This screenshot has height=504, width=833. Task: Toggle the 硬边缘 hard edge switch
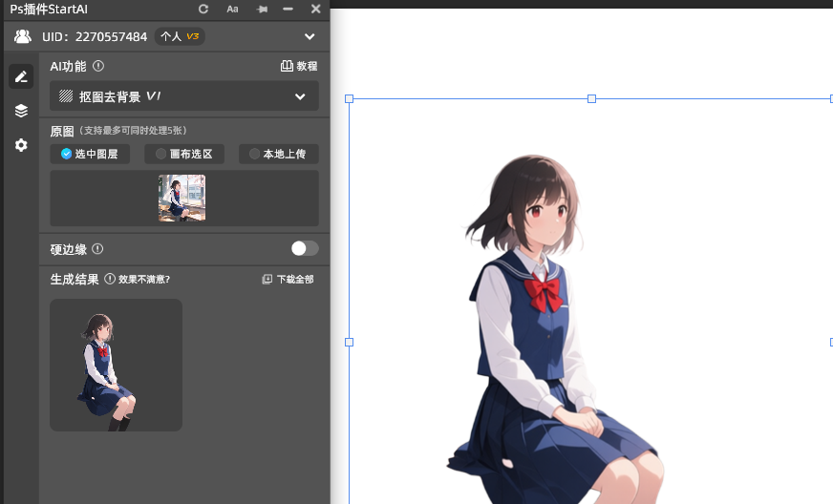tap(305, 248)
